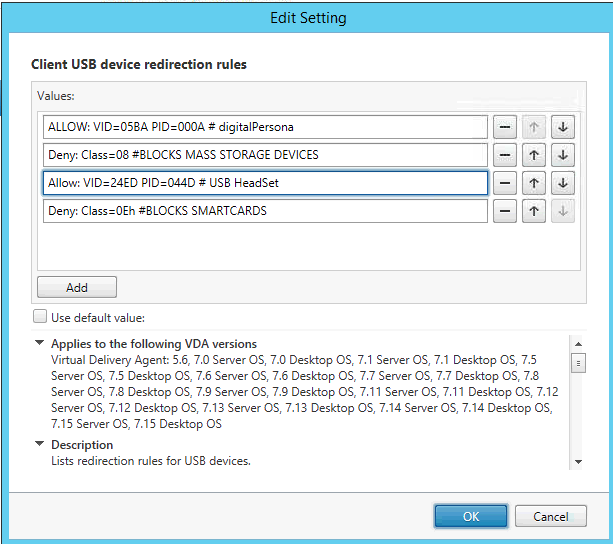This screenshot has width=613, height=544.
Task: Enable the Use default value checkbox
Action: pyautogui.click(x=40, y=317)
